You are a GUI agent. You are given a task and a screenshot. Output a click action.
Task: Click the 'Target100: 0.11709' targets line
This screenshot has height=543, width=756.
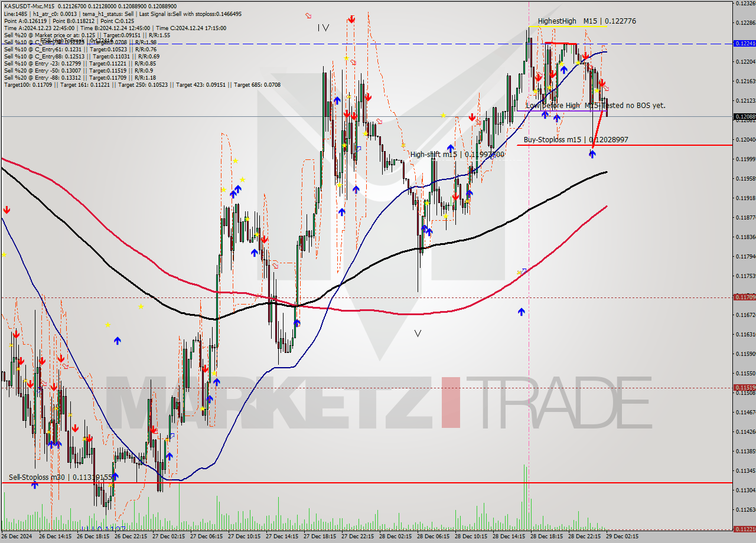coord(142,84)
